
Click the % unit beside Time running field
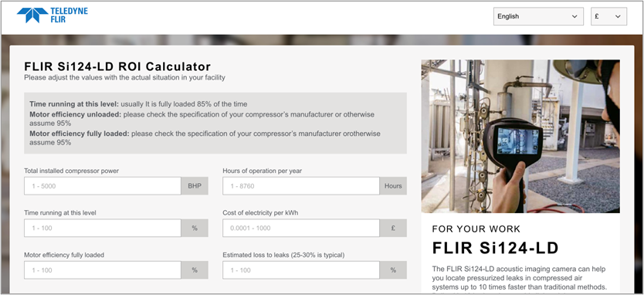click(195, 228)
